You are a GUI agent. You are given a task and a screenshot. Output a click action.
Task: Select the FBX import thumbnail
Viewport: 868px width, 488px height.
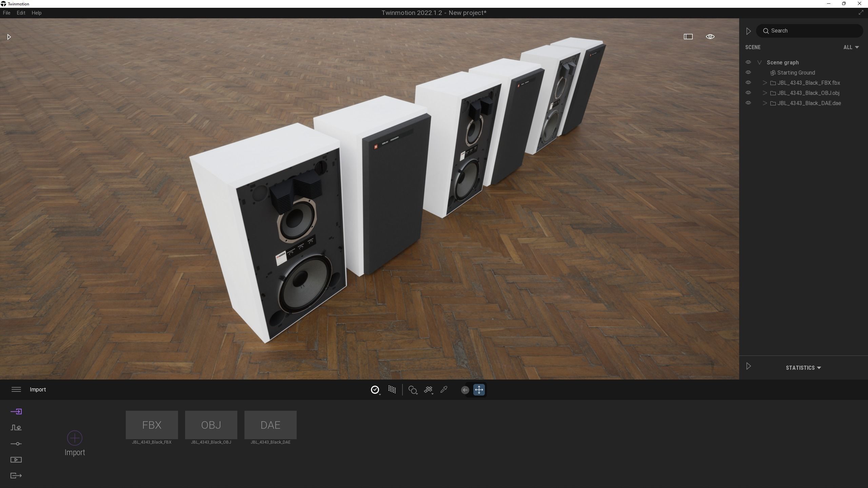coord(152,425)
